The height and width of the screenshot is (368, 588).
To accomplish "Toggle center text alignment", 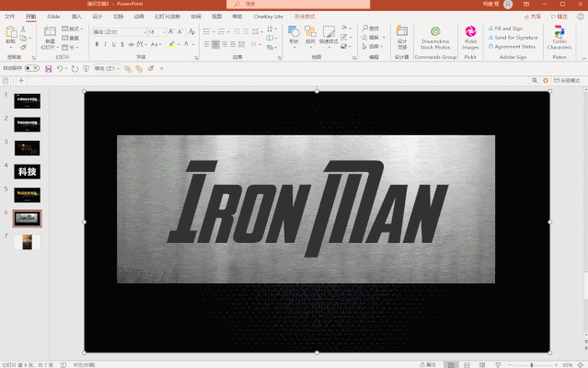I will (x=215, y=44).
